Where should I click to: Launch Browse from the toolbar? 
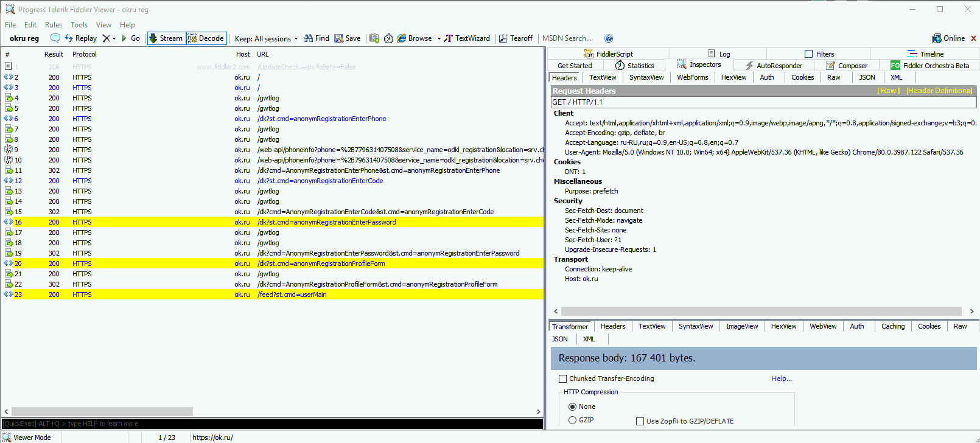coord(415,38)
